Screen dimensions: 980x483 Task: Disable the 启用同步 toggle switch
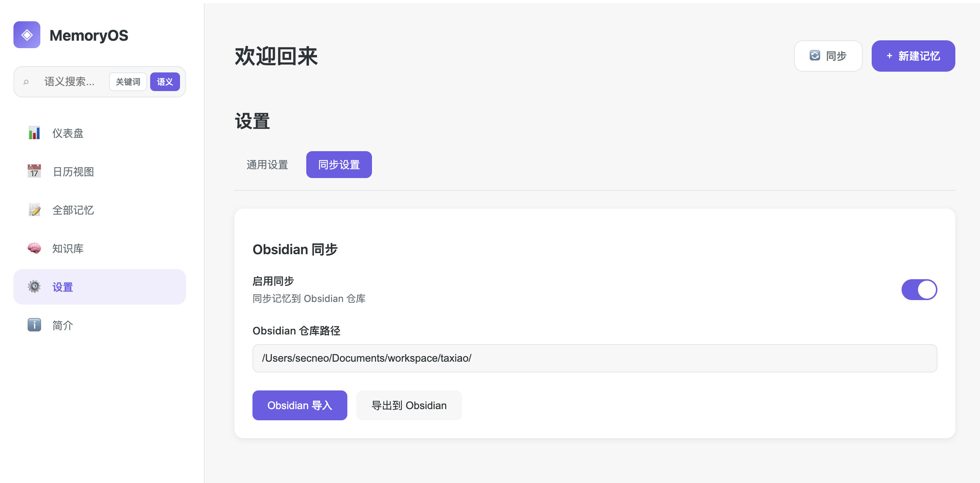pos(919,290)
